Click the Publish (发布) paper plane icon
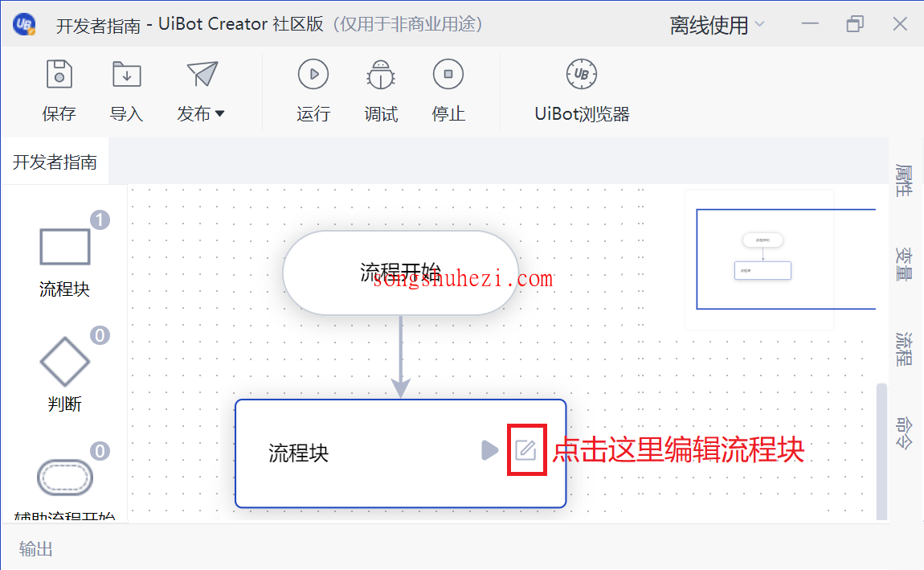Viewport: 924px width, 570px height. click(x=202, y=74)
